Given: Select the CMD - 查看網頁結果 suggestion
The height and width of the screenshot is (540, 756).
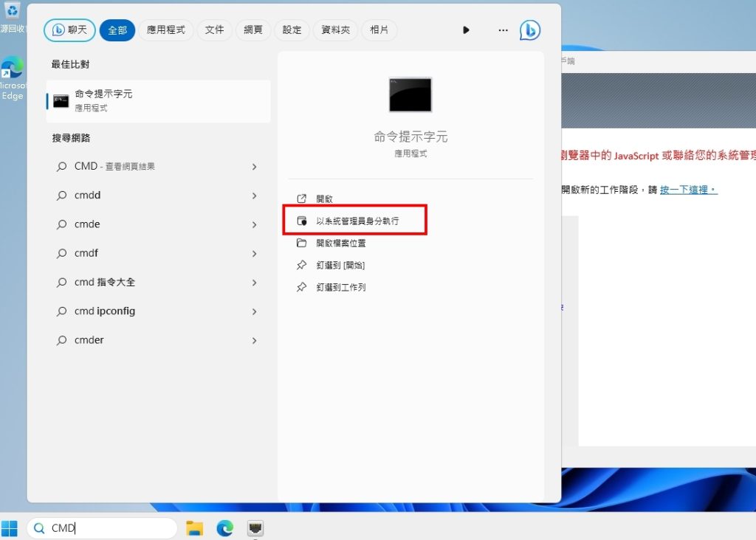Looking at the screenshot, I should point(158,167).
